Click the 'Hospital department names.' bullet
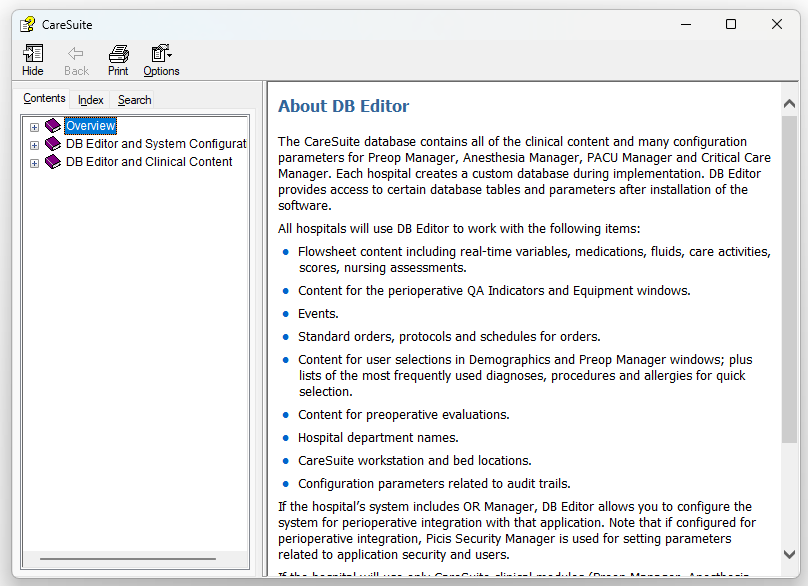 point(378,438)
